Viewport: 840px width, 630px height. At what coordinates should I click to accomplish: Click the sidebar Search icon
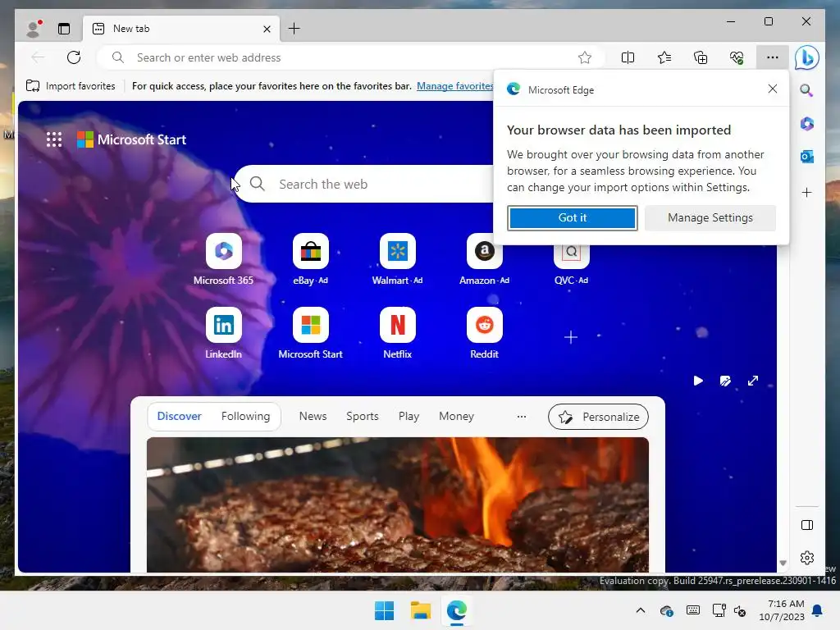807,90
